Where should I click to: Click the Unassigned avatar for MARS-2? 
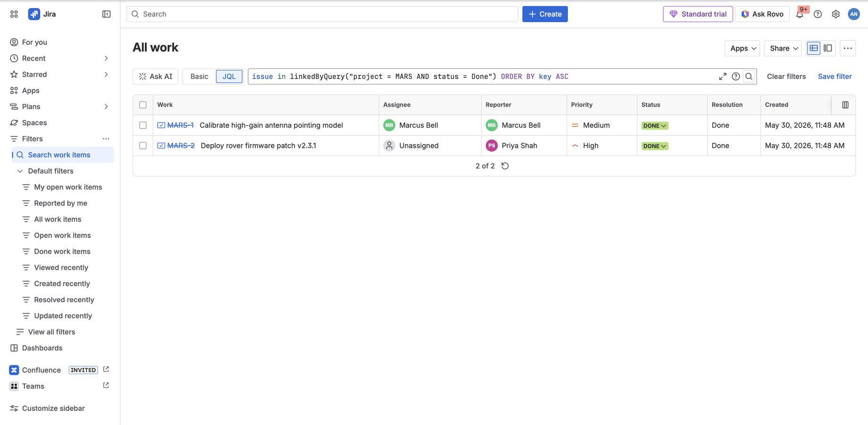tap(389, 145)
